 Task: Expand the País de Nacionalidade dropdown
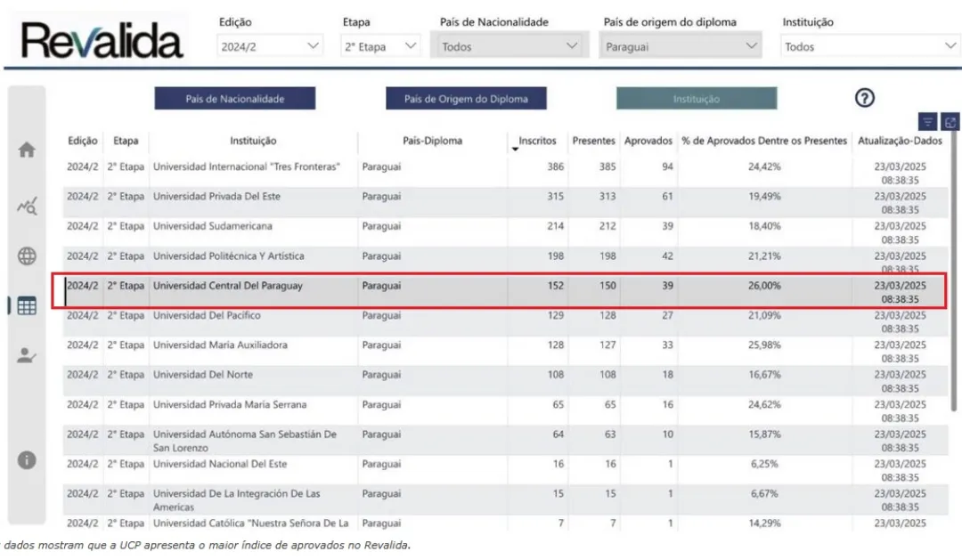point(510,46)
